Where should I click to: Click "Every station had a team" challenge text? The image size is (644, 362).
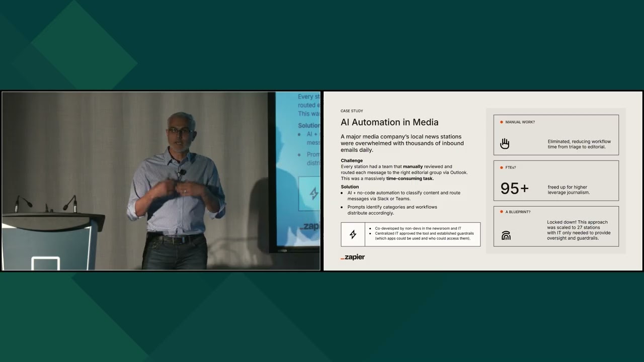[404, 172]
